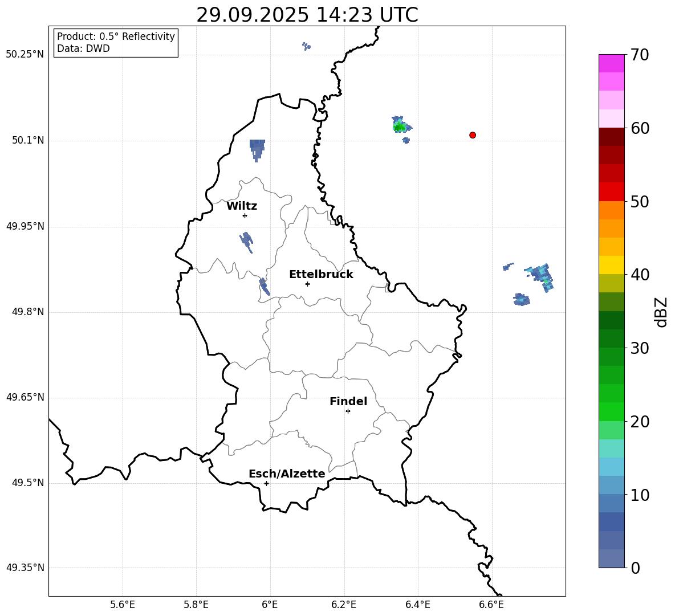
Task: Click the Esch/Alzette location cross marker
Action: [x=266, y=483]
